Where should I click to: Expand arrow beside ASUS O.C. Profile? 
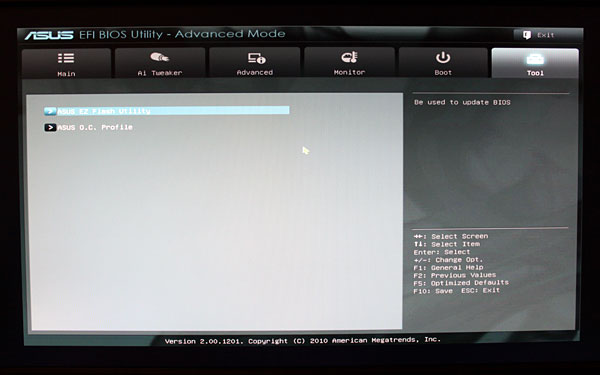click(x=50, y=127)
